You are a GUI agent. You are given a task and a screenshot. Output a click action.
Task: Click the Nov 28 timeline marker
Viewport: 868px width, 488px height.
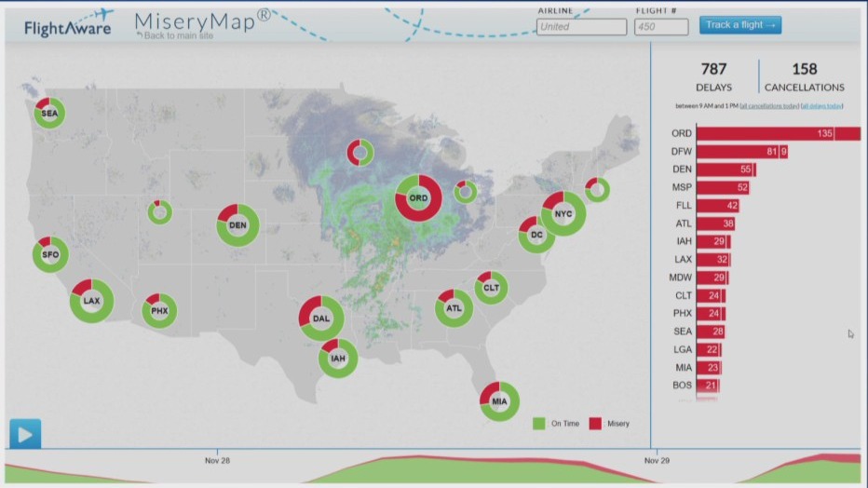pos(218,460)
